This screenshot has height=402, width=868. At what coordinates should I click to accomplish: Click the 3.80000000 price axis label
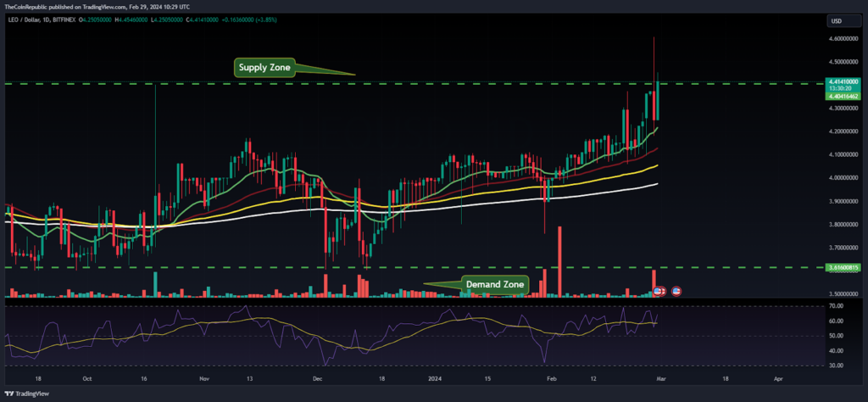pos(843,225)
